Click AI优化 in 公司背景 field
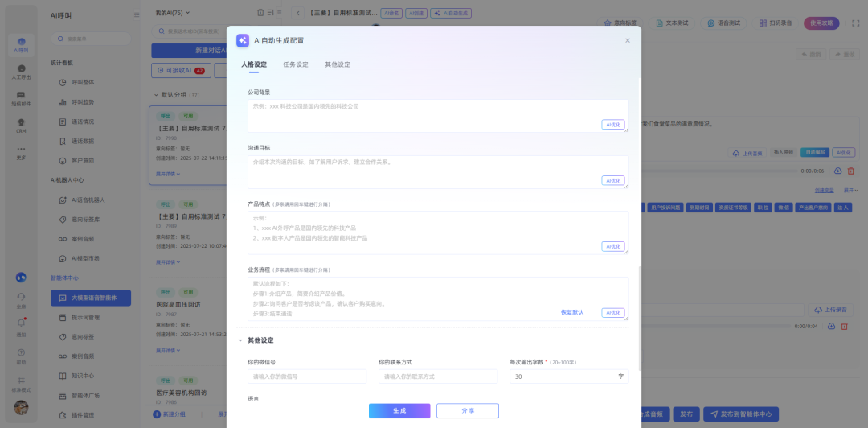The width and height of the screenshot is (868, 428). point(612,125)
